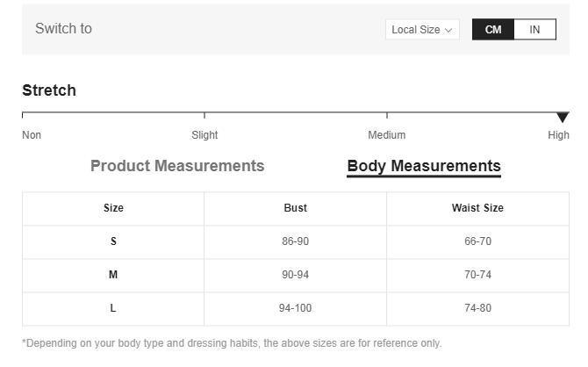Select the Body Measurements tab
This screenshot has height=367, width=588.
click(x=424, y=166)
